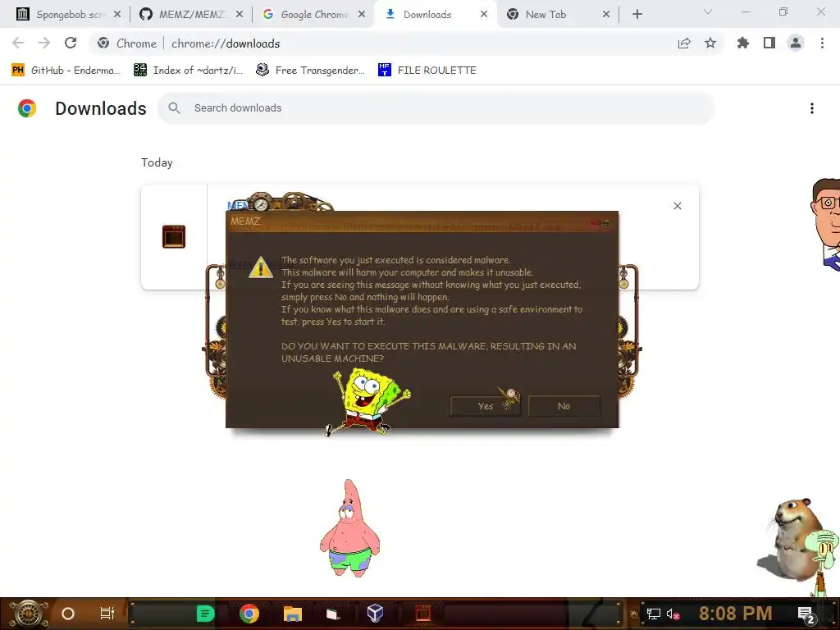Click the downloaded file's icon
Viewport: 840px width, 630px height.
point(174,236)
